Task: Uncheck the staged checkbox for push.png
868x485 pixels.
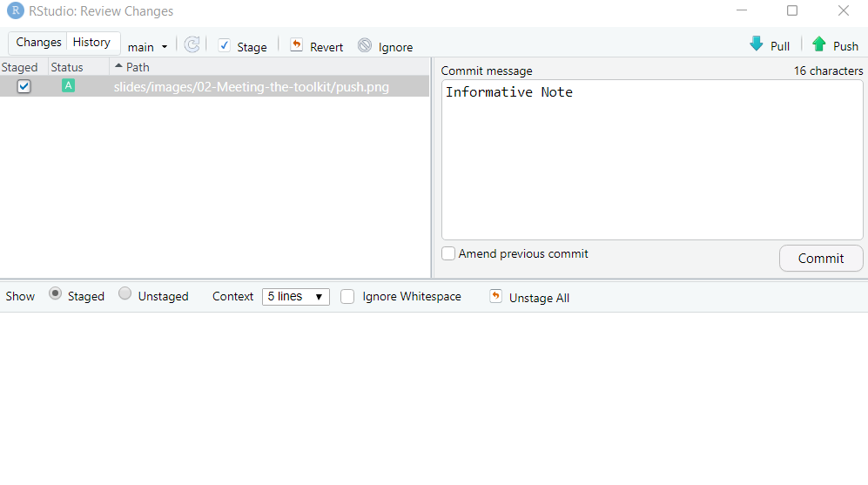Action: tap(24, 86)
